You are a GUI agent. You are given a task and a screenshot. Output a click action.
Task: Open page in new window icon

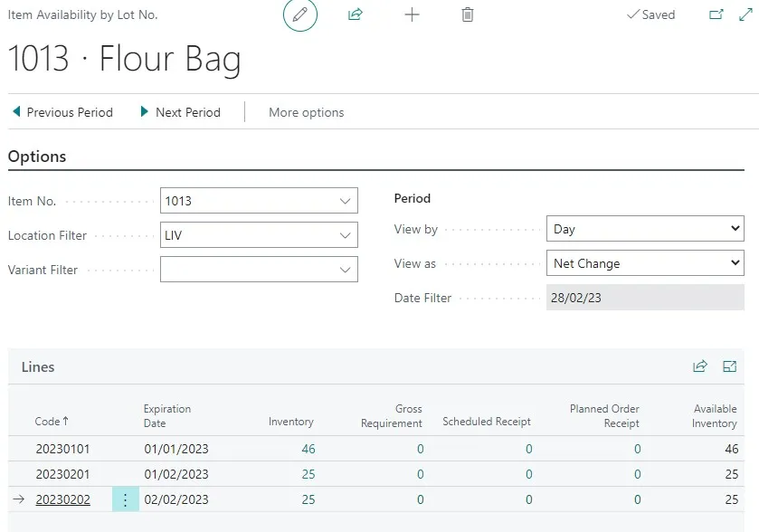click(716, 14)
